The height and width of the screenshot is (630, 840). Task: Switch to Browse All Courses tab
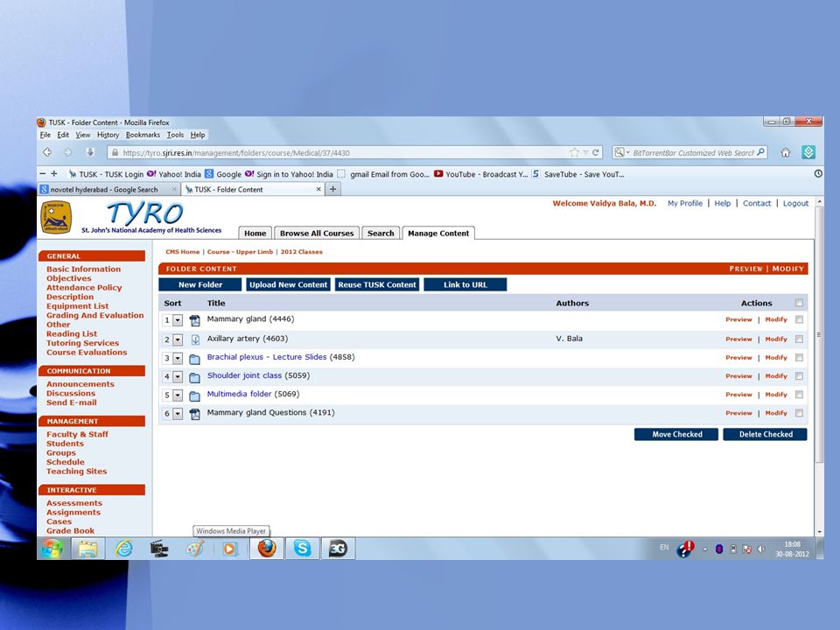click(x=317, y=233)
